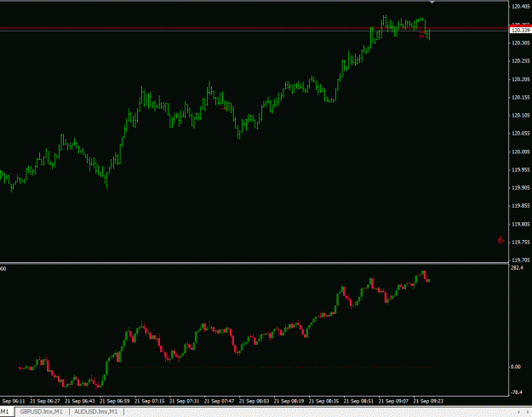Select the active white chart tab
532x417 pixels.
pos(6,412)
